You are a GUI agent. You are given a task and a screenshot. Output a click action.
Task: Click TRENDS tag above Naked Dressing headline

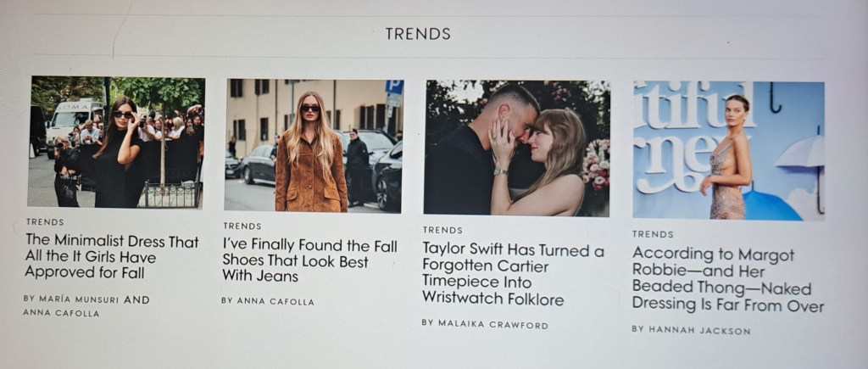653,234
